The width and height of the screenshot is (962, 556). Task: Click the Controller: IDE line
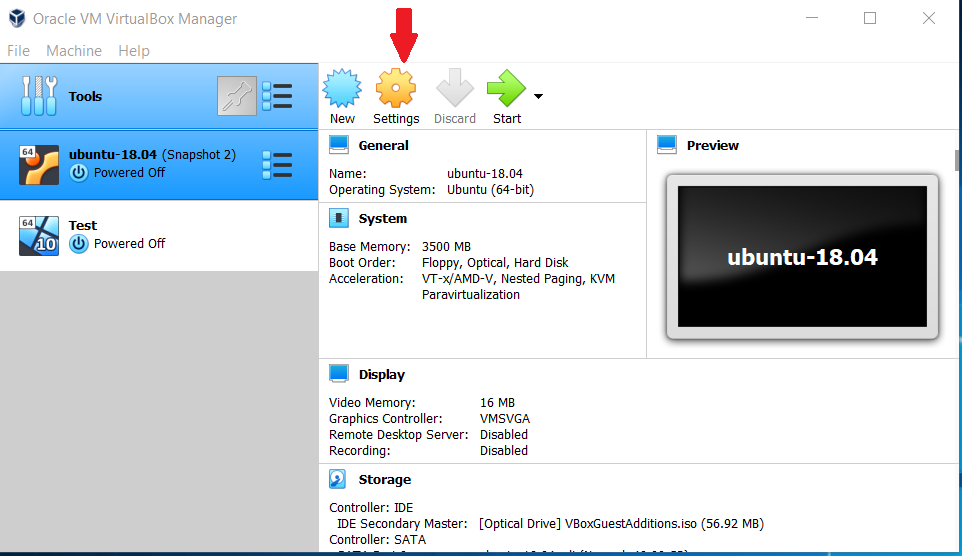click(x=371, y=508)
